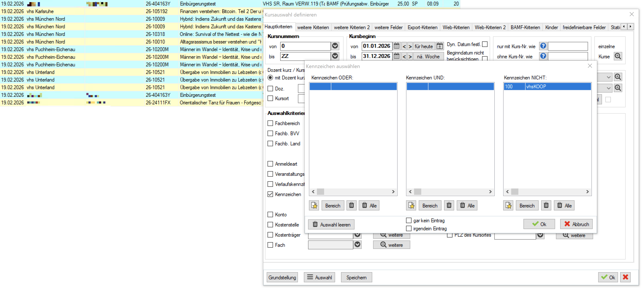Click the 'Auswahl leeren' button
The image size is (644, 288).
pyautogui.click(x=331, y=224)
